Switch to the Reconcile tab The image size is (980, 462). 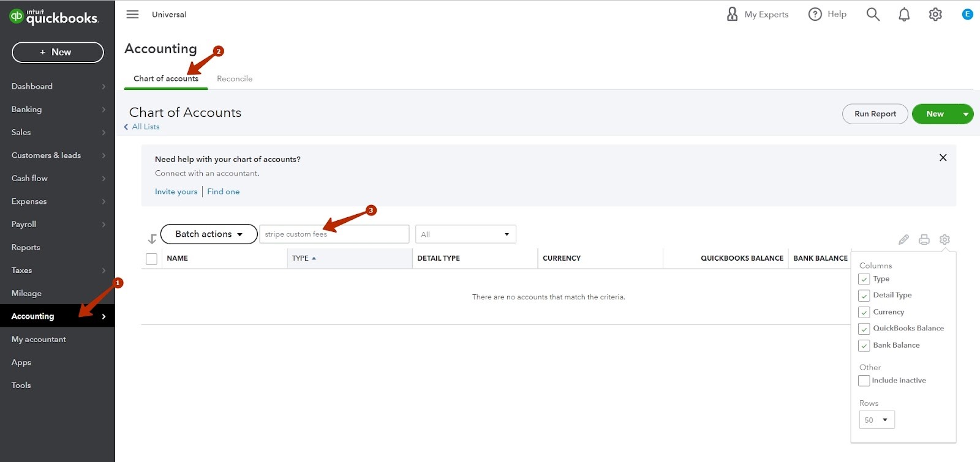235,78
